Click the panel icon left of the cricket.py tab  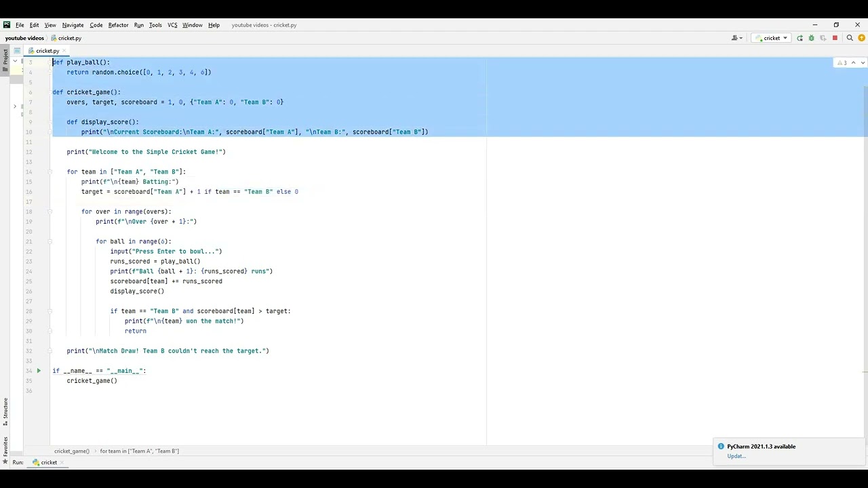pyautogui.click(x=17, y=51)
